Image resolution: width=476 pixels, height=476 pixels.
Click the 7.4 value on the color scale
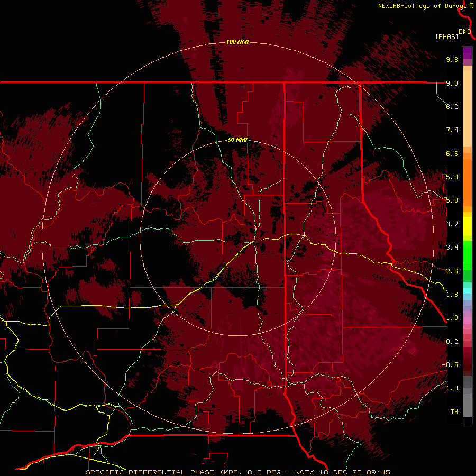[x=452, y=130]
